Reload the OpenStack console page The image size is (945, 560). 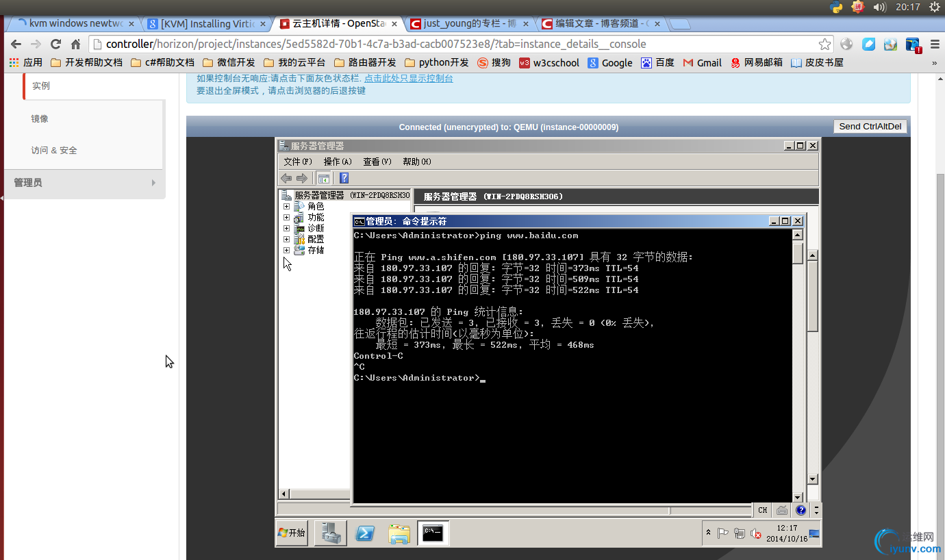point(56,44)
